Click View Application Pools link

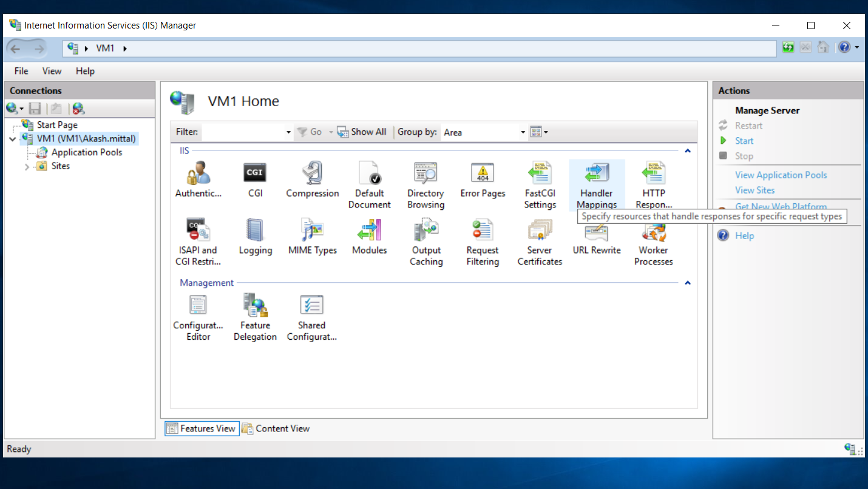(x=781, y=175)
